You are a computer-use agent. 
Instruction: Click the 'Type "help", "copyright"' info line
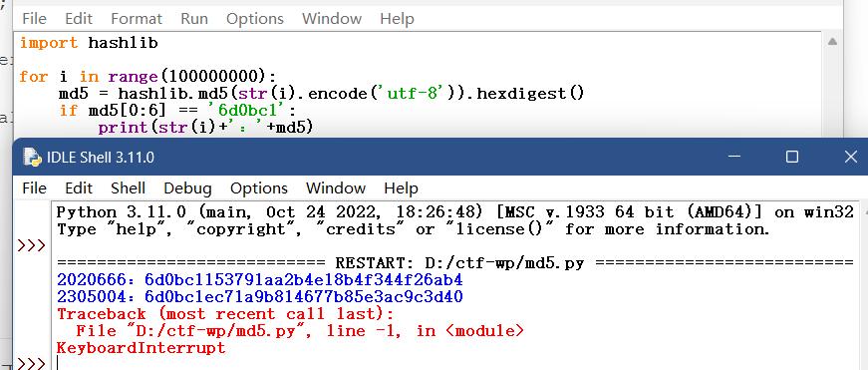(x=413, y=229)
